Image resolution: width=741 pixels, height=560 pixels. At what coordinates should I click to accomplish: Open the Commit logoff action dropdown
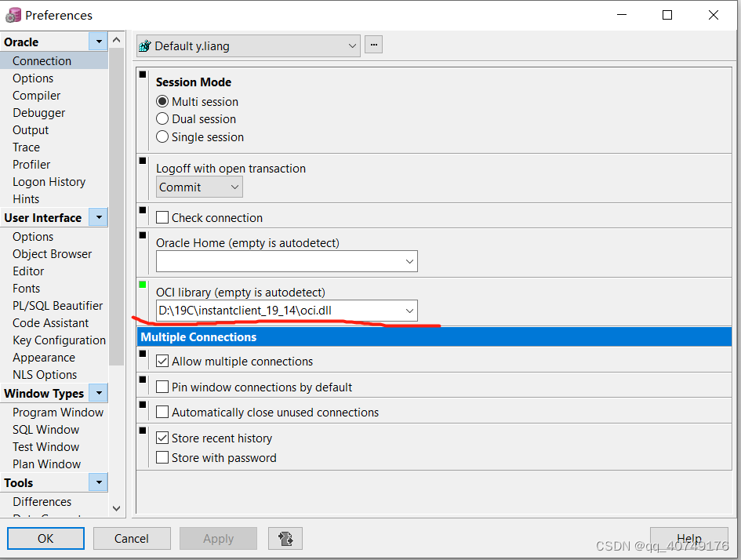coord(199,187)
